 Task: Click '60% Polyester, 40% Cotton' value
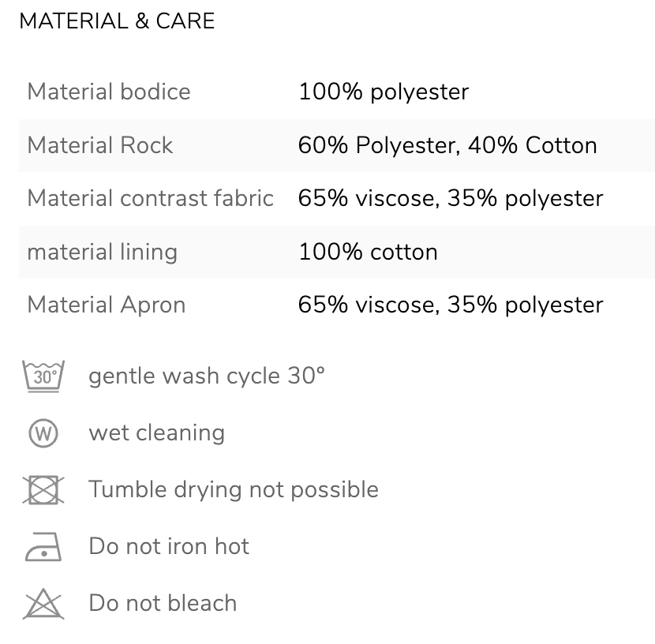coord(447,146)
